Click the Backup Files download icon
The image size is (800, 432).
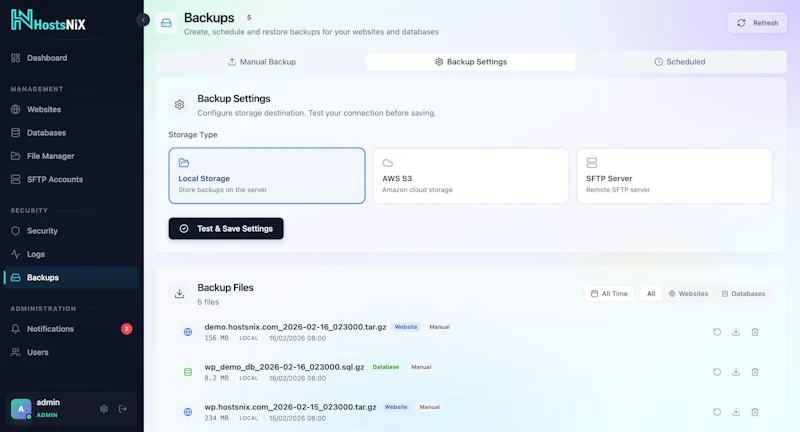(180, 294)
